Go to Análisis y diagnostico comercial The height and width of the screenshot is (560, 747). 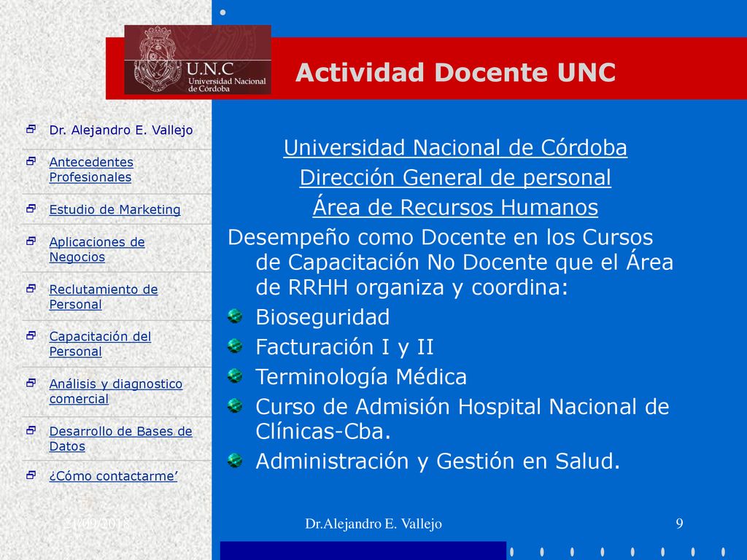(x=116, y=391)
